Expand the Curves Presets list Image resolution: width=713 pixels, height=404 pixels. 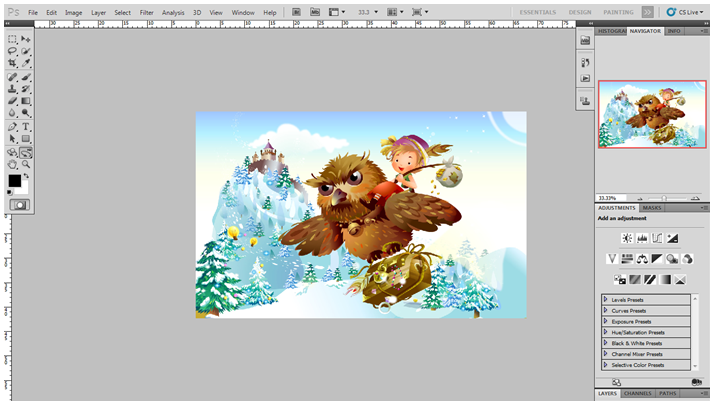(x=606, y=311)
